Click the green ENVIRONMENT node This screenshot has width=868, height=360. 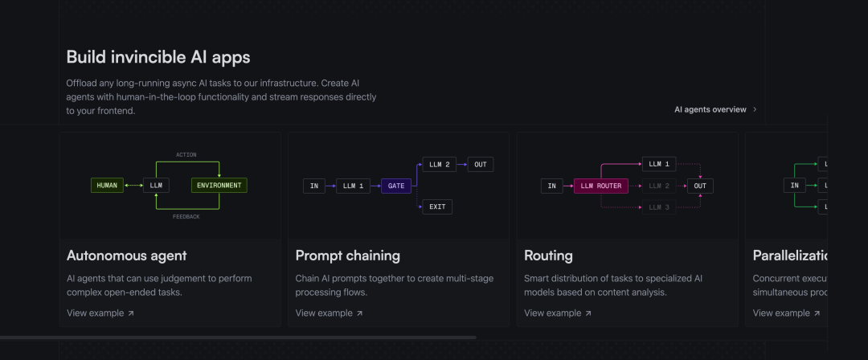(x=219, y=186)
